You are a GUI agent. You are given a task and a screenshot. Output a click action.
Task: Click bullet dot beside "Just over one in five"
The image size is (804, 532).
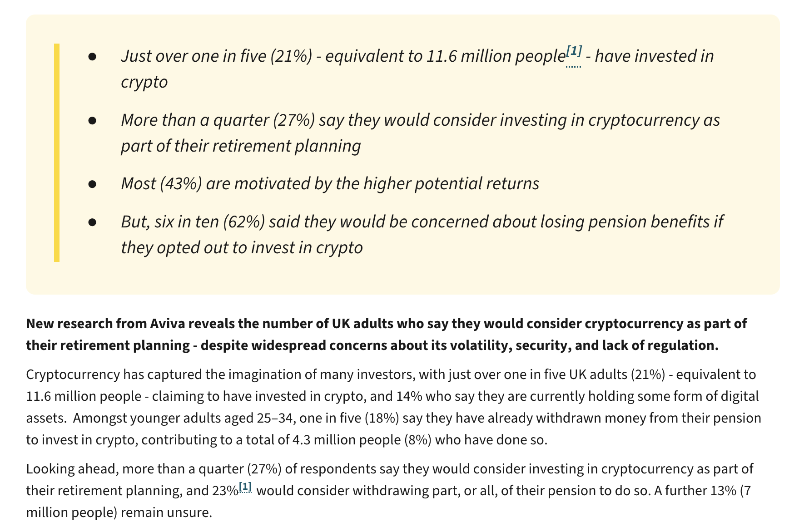click(93, 56)
